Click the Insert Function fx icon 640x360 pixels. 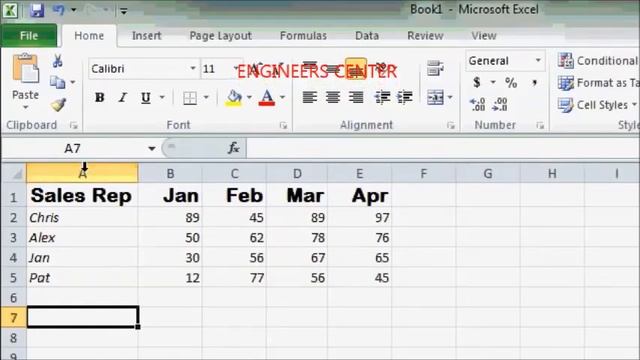point(233,148)
